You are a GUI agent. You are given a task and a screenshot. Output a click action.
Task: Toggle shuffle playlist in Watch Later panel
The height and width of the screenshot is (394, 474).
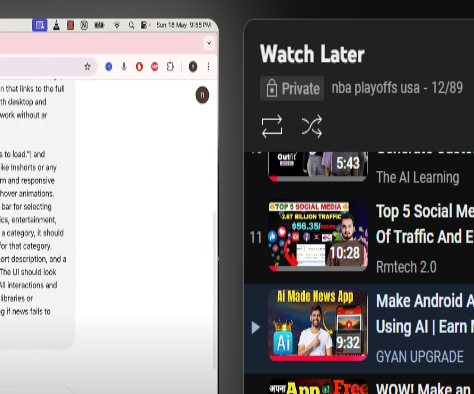tap(312, 126)
